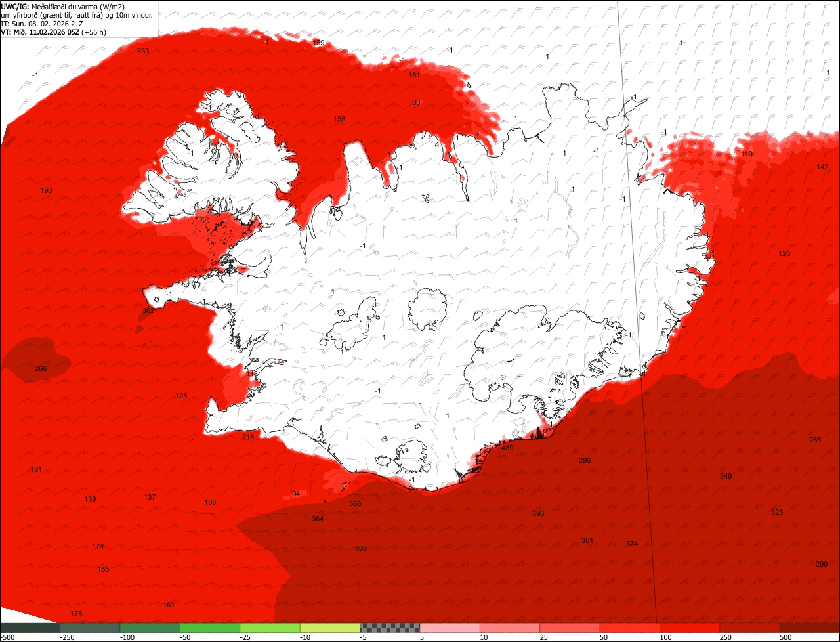Click the flux value 489 on south coast

pyautogui.click(x=507, y=448)
